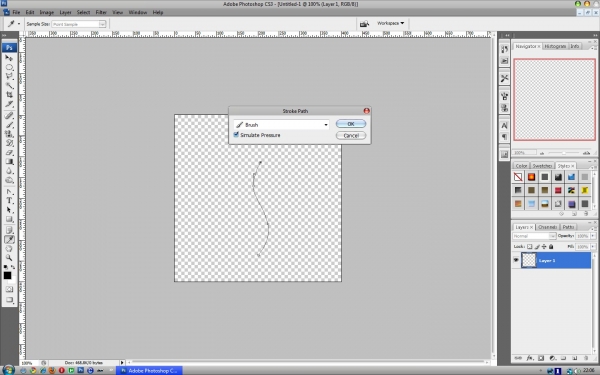Open the Fill slider arrow
The height and width of the screenshot is (375, 600).
click(x=593, y=247)
